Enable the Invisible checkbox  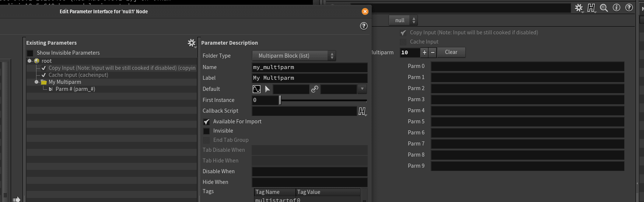pyautogui.click(x=207, y=131)
